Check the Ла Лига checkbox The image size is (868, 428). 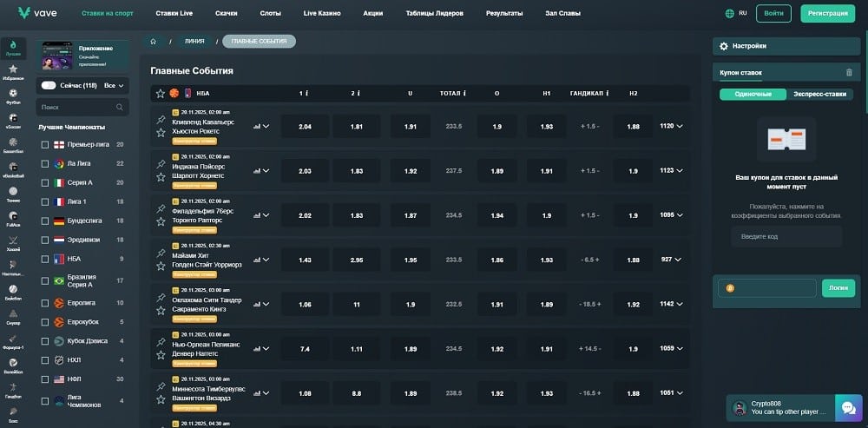[45, 164]
